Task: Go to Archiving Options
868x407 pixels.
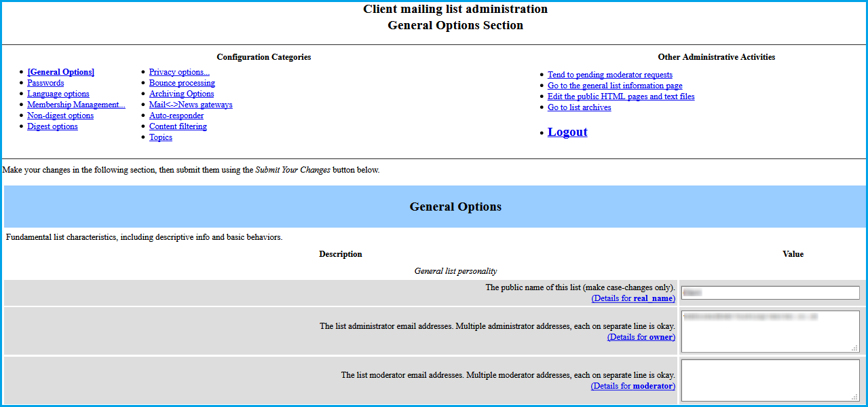Action: coord(181,94)
